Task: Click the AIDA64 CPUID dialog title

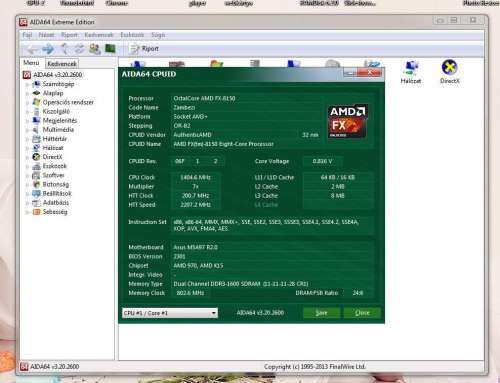Action: tap(149, 74)
